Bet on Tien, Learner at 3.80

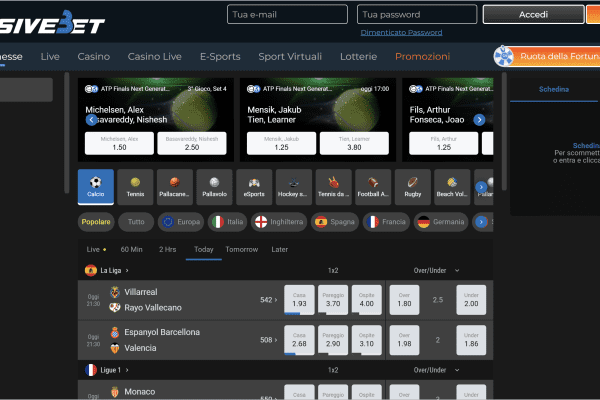[354, 144]
